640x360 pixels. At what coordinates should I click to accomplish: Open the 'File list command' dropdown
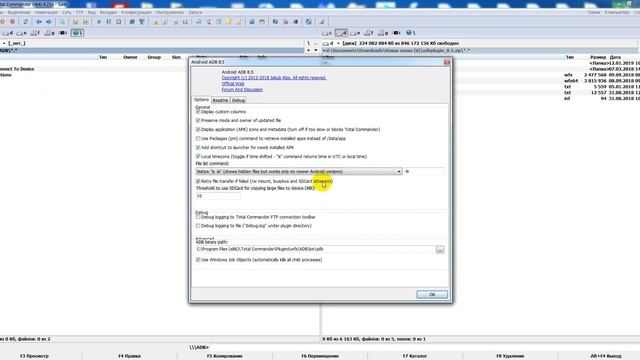pyautogui.click(x=299, y=171)
